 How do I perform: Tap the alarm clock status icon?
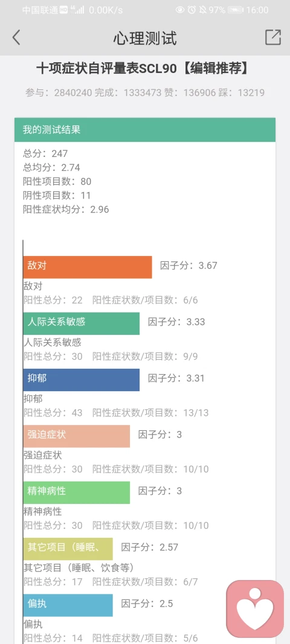192,10
